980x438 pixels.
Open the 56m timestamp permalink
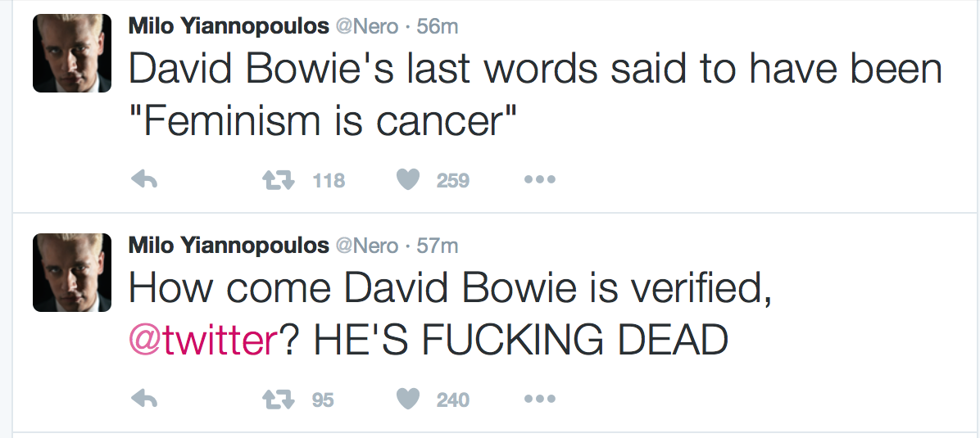(438, 25)
